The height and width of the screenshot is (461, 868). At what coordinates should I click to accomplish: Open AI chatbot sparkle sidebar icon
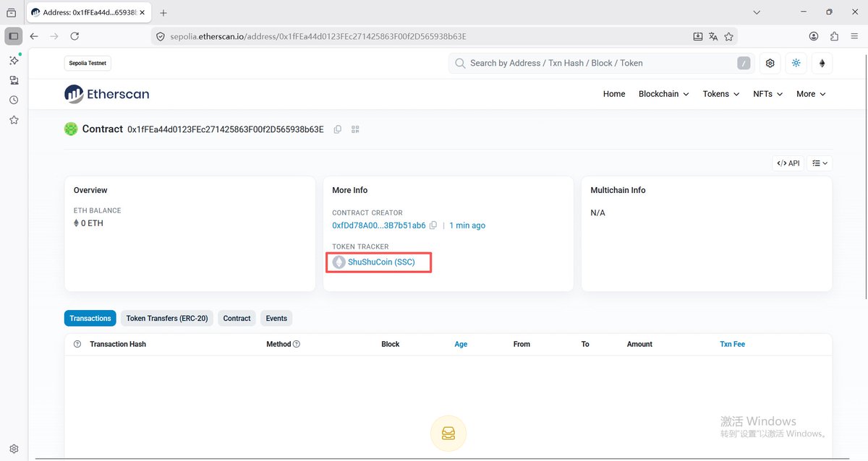point(14,60)
